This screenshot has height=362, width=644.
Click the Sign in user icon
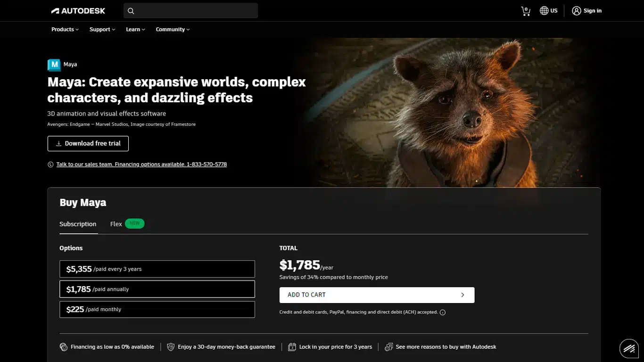[x=576, y=10]
